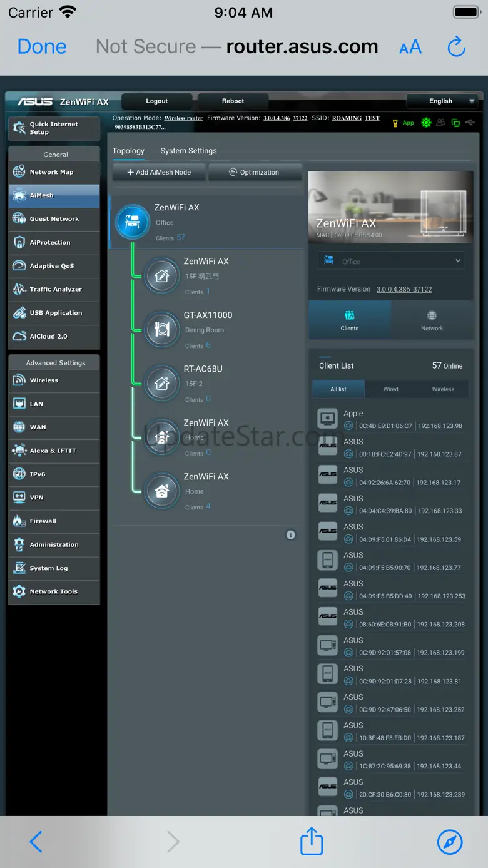This screenshot has height=868, width=488.
Task: Tap the share icon
Action: (312, 840)
